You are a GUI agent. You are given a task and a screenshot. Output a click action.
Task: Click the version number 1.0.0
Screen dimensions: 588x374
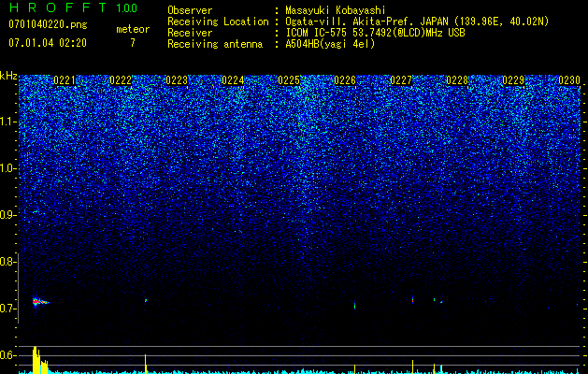127,7
